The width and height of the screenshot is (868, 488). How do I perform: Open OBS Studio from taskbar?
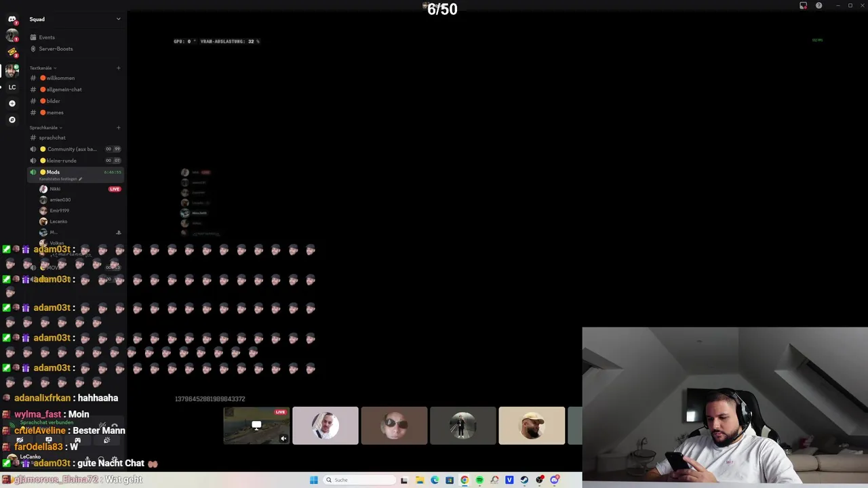[x=540, y=480]
